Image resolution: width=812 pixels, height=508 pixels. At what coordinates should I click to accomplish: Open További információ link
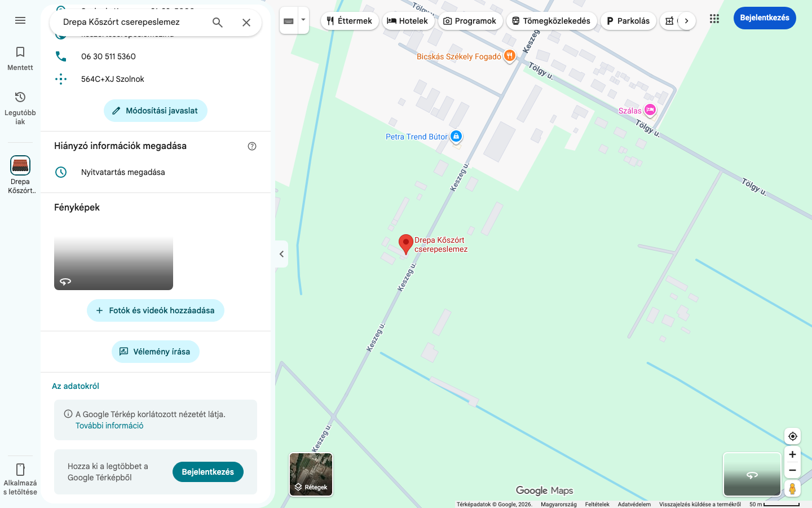pyautogui.click(x=109, y=426)
